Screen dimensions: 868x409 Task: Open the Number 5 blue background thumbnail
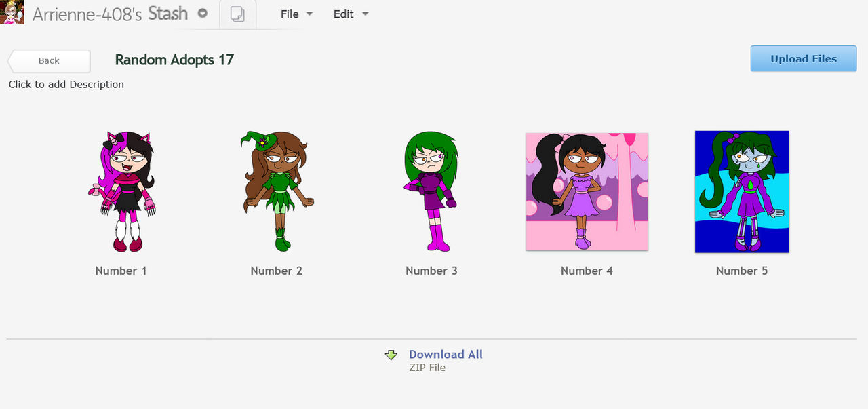tap(742, 192)
